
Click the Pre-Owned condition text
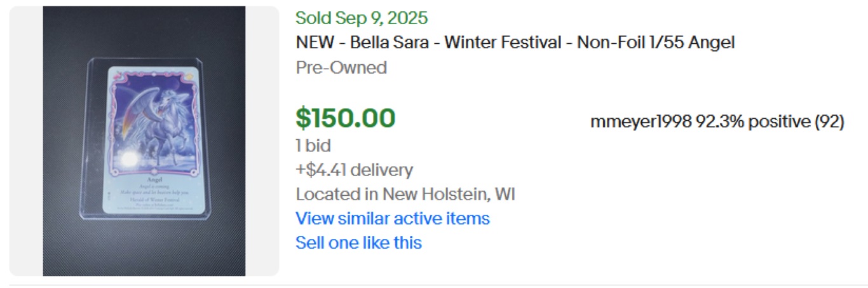341,67
